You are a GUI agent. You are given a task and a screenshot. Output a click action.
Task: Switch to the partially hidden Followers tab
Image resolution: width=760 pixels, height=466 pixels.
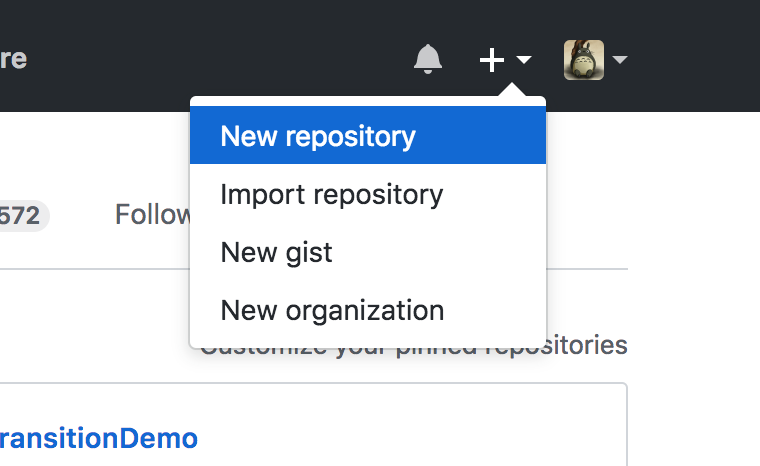pyautogui.click(x=152, y=214)
